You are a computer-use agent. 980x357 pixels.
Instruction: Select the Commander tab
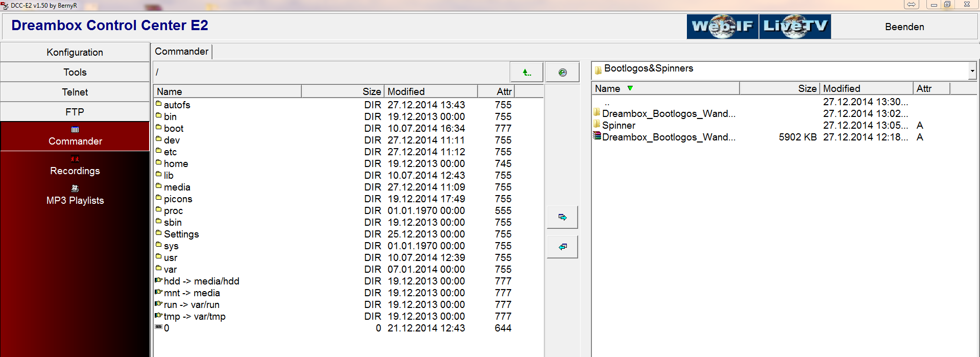coord(181,52)
